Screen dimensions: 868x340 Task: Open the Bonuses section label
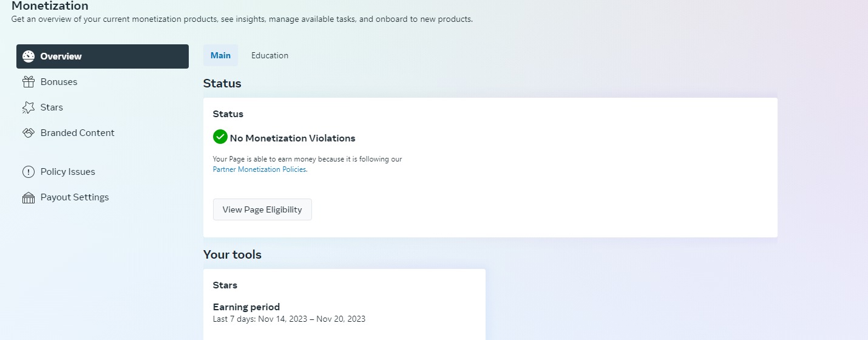pos(59,82)
